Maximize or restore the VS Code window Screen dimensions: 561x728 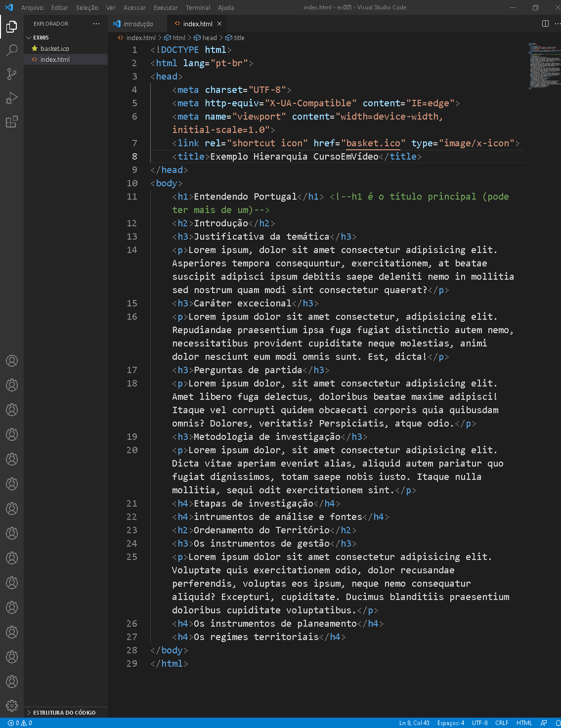click(x=535, y=7)
